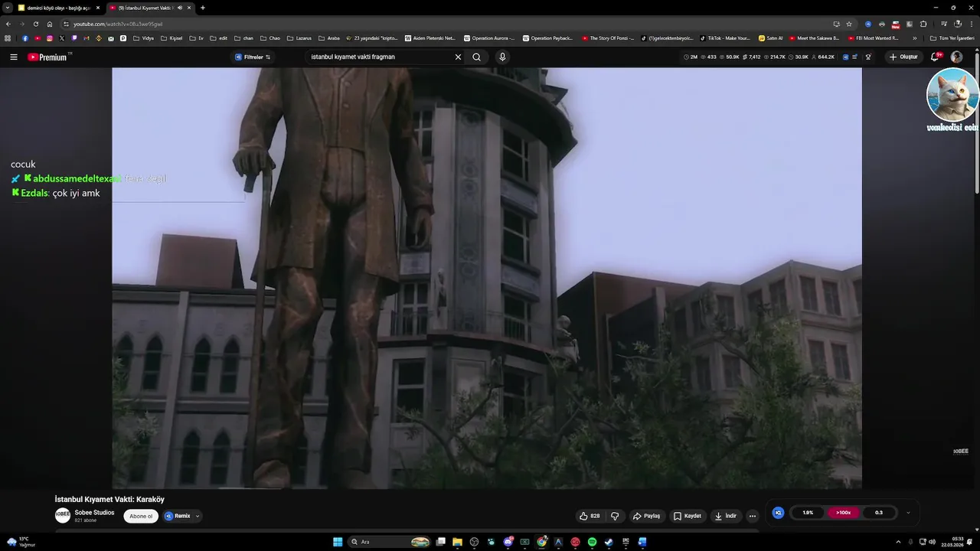Click the Oluştur create button
980x551 pixels.
point(903,57)
